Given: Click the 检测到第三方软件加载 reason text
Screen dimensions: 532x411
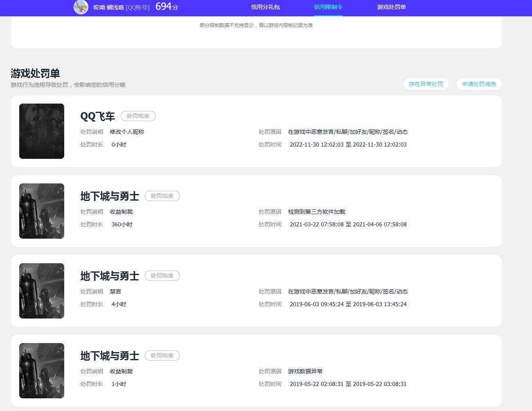Looking at the screenshot, I should tap(317, 212).
